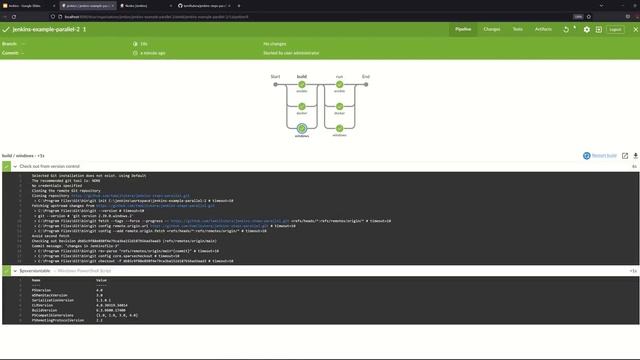The width and height of the screenshot is (640, 360).
Task: Click the re-run pipeline icon
Action: point(566,29)
